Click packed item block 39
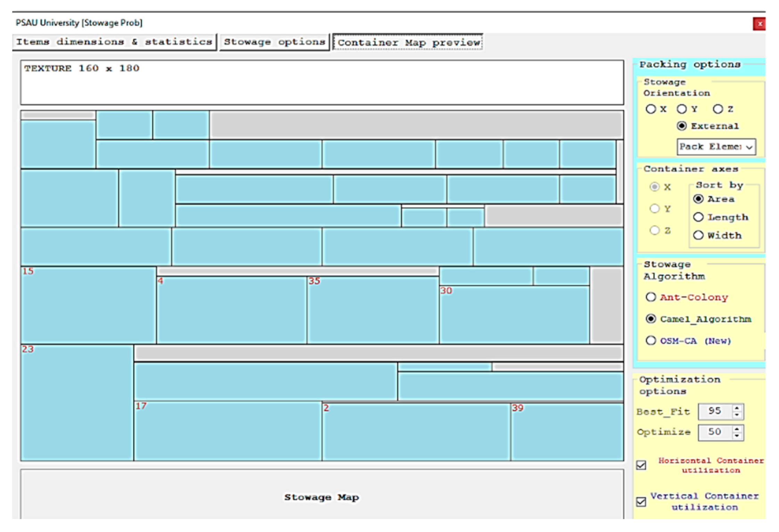Image resolution: width=779 pixels, height=532 pixels. coord(567,432)
